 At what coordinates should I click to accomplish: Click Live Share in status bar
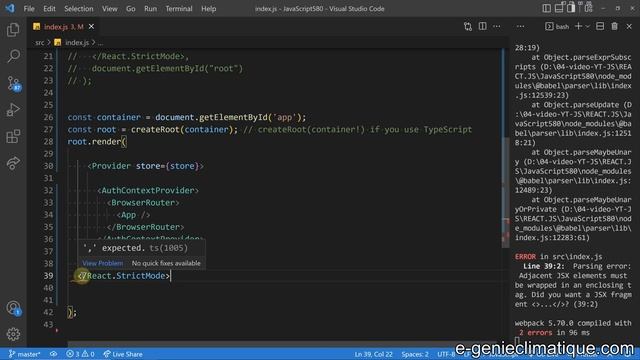tap(123, 354)
